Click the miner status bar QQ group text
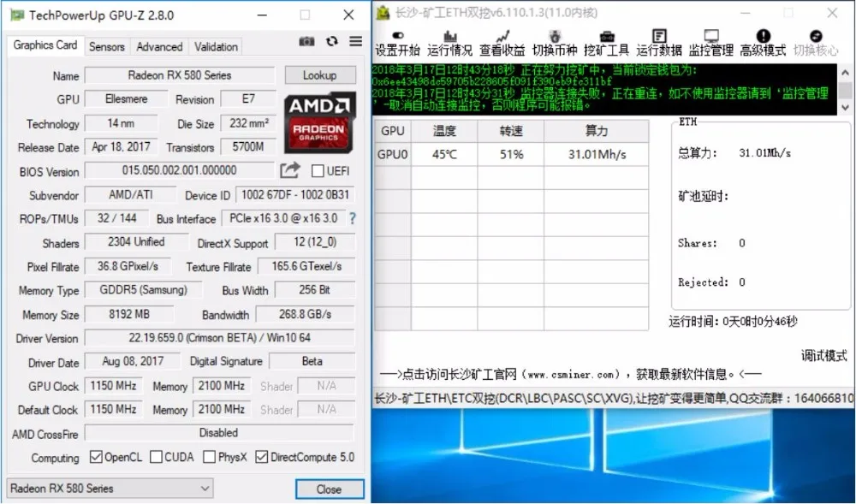Image resolution: width=856 pixels, height=504 pixels. [x=791, y=399]
